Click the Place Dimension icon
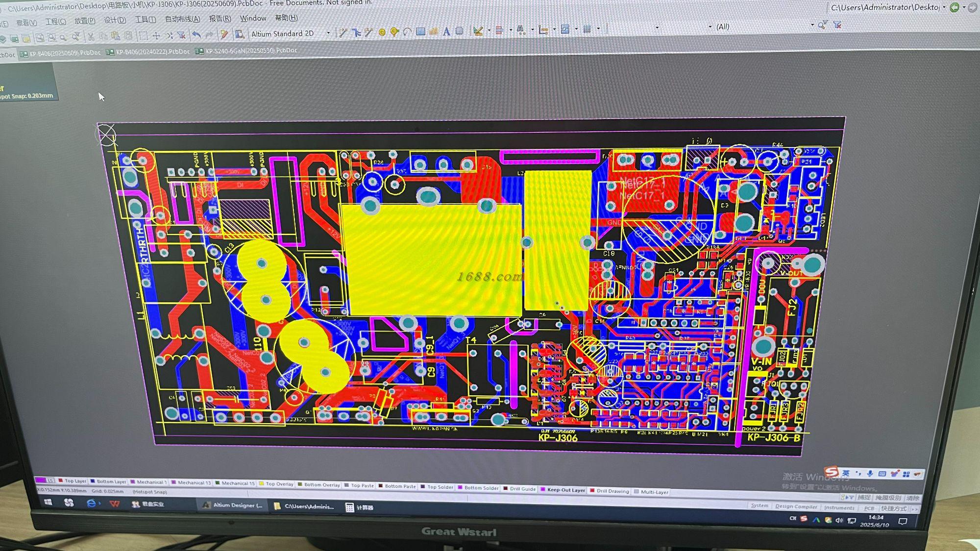980x551 pixels. [543, 30]
